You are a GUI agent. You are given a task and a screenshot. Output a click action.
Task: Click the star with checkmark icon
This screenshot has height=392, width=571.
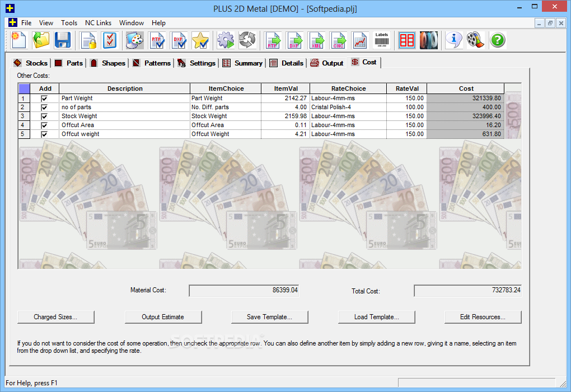(200, 40)
